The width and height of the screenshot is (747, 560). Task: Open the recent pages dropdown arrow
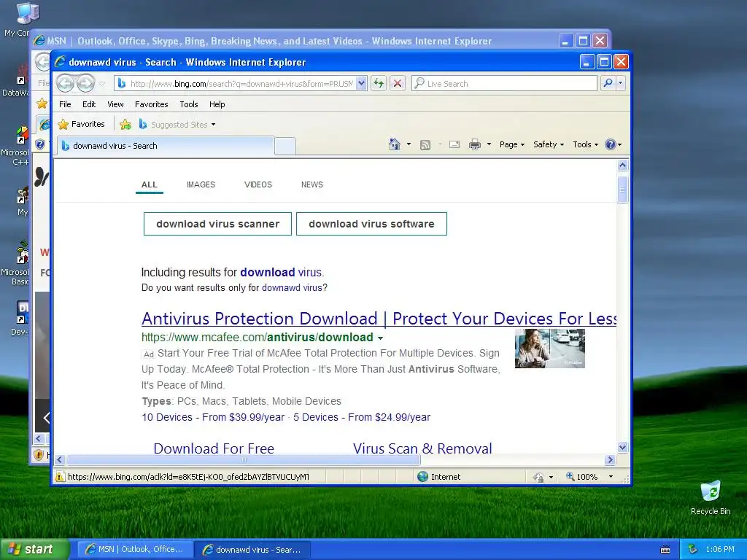pyautogui.click(x=101, y=84)
